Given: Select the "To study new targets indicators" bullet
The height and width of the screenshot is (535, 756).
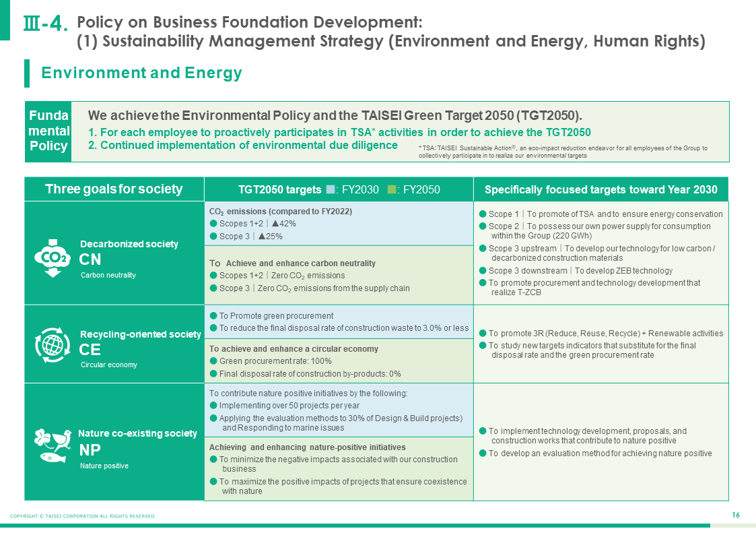Looking at the screenshot, I should [588, 350].
